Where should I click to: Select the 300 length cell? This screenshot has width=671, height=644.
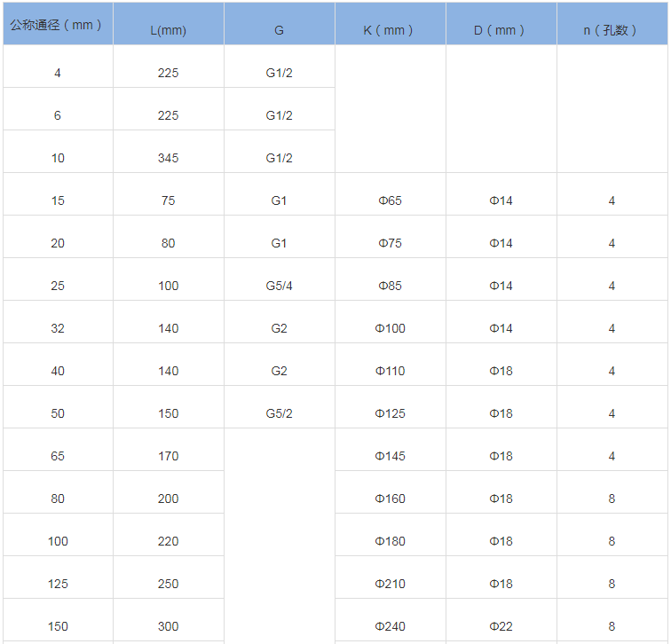[x=169, y=626]
